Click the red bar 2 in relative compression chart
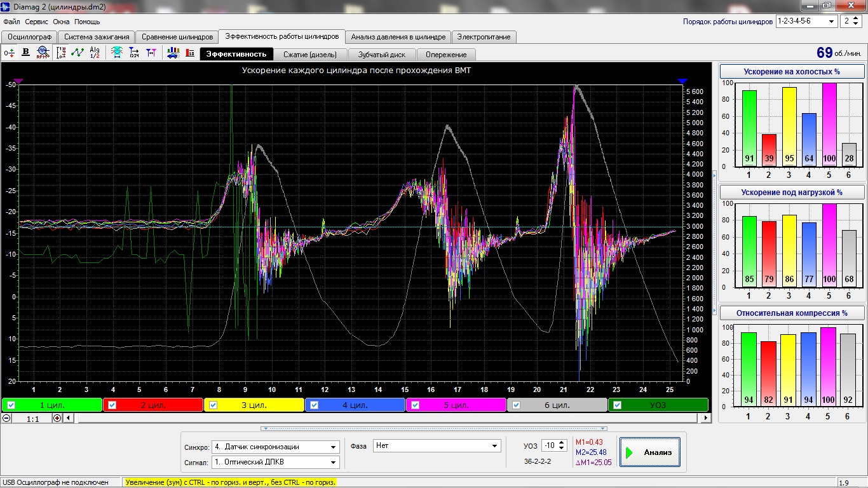Screen dimensions: 868x488 pyautogui.click(x=768, y=374)
